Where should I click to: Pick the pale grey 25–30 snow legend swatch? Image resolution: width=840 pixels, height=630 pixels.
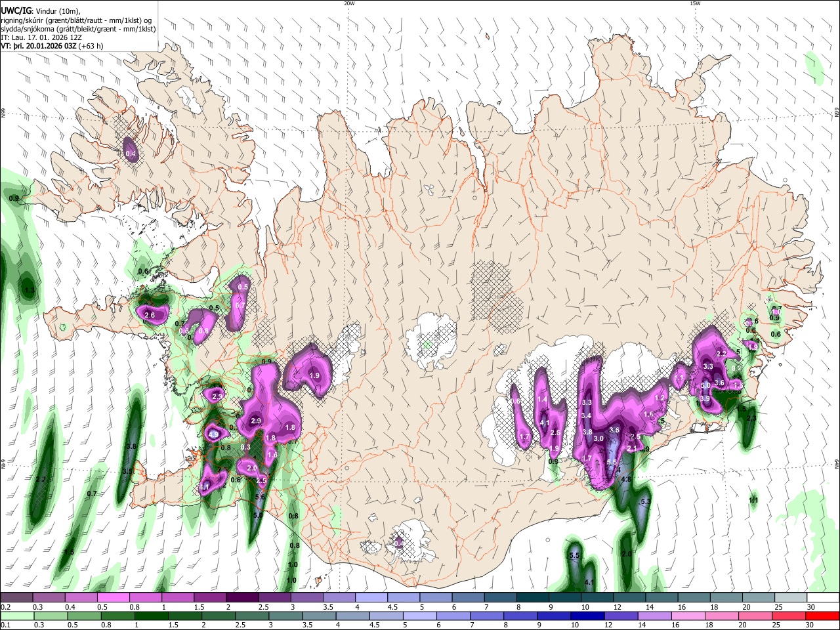[791, 597]
